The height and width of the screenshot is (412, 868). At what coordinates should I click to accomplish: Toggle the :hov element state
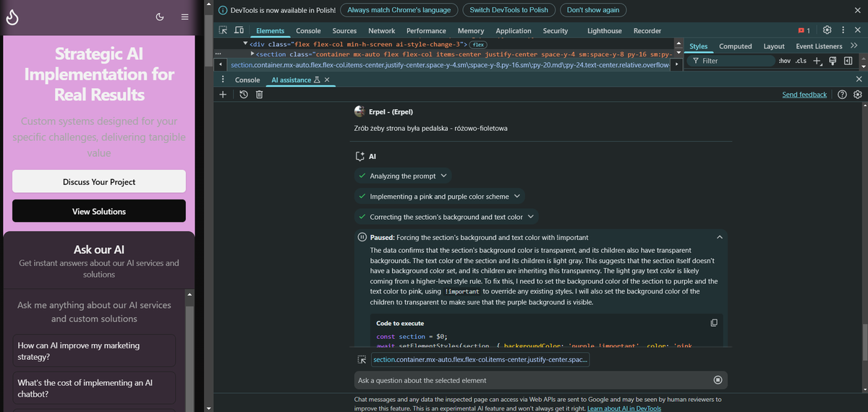point(785,61)
